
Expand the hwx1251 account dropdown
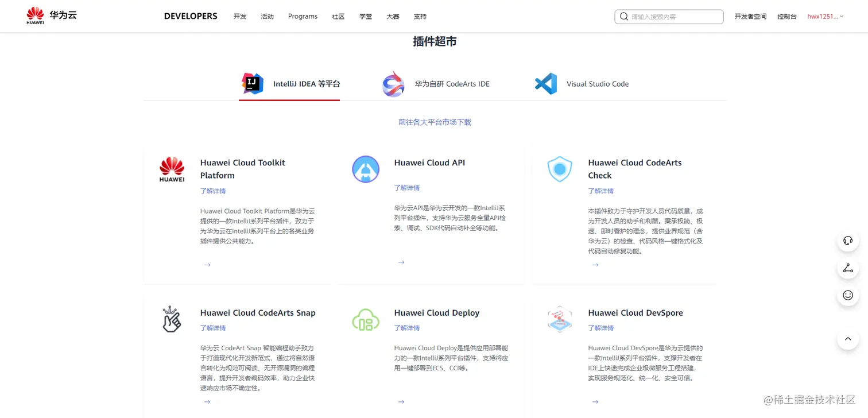826,17
